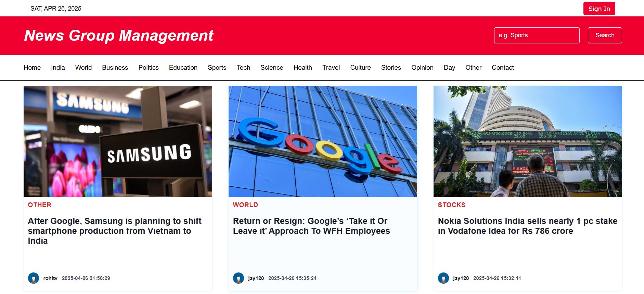This screenshot has width=644, height=294.
Task: Click rohitv's author avatar icon
Action: pos(34,278)
